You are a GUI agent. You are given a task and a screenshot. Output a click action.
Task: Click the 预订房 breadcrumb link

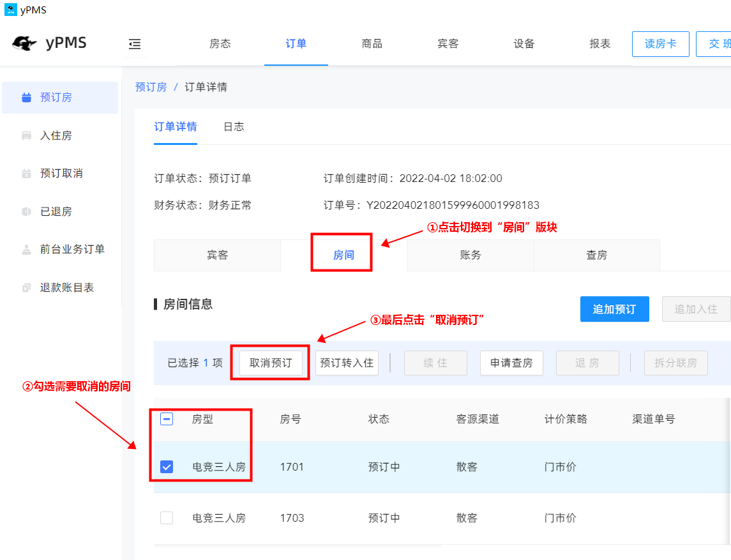[151, 87]
